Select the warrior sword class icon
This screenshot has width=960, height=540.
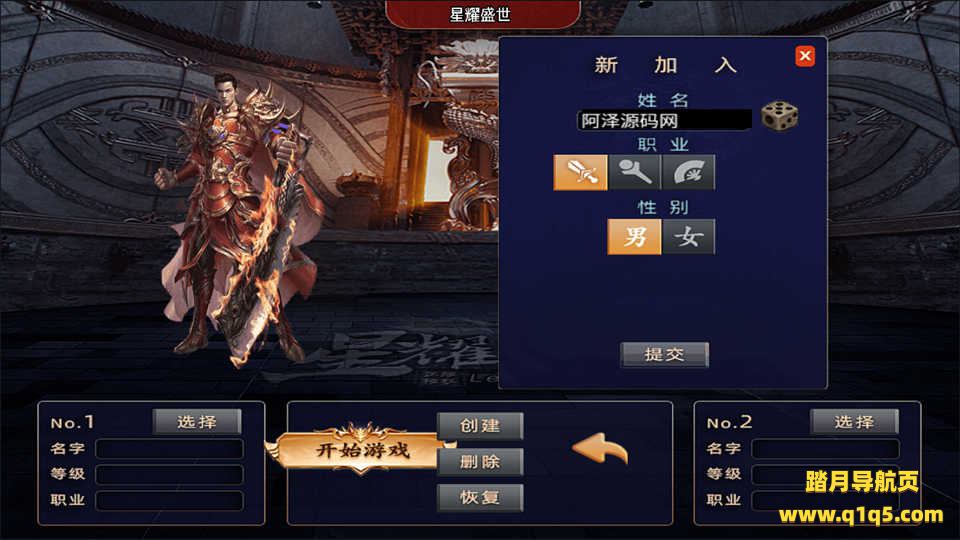580,173
